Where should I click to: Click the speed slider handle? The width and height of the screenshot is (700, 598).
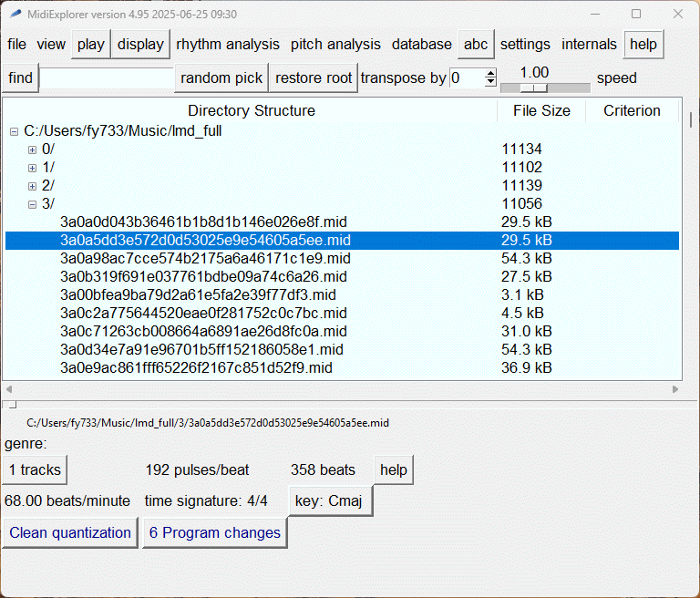point(534,88)
